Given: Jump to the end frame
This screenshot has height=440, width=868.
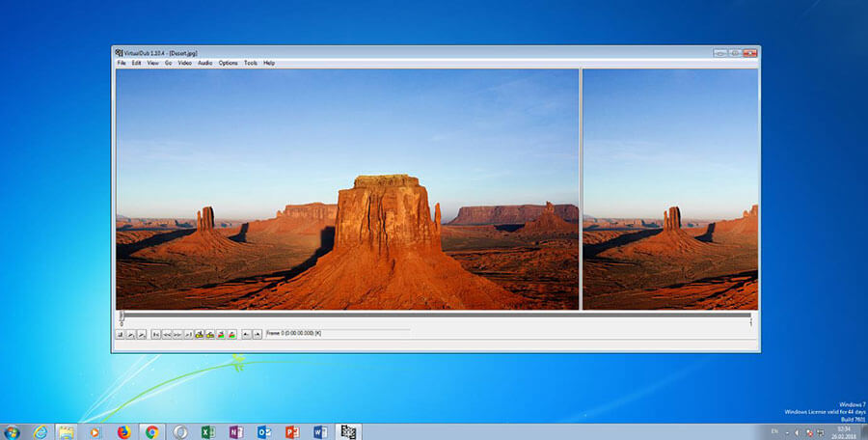Looking at the screenshot, I should coord(188,334).
